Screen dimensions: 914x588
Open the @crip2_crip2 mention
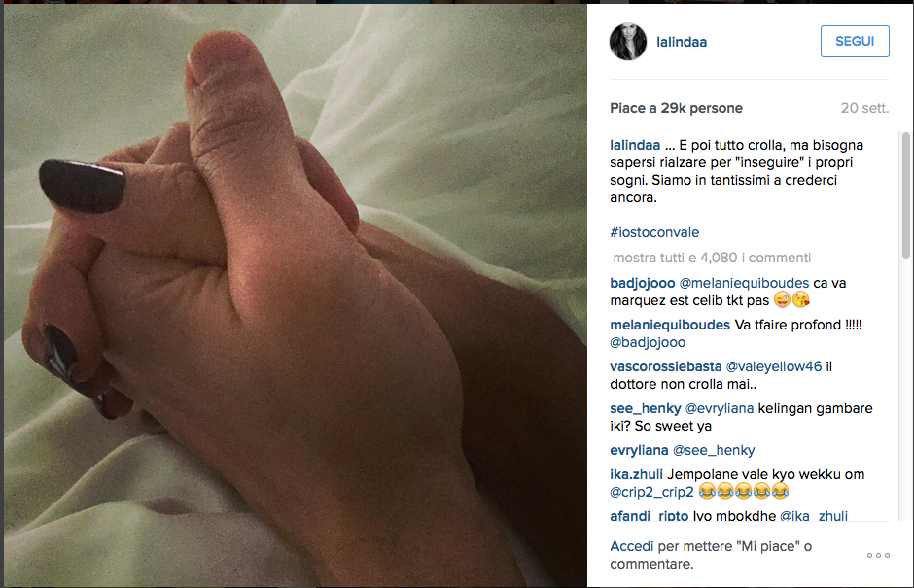pos(651,493)
